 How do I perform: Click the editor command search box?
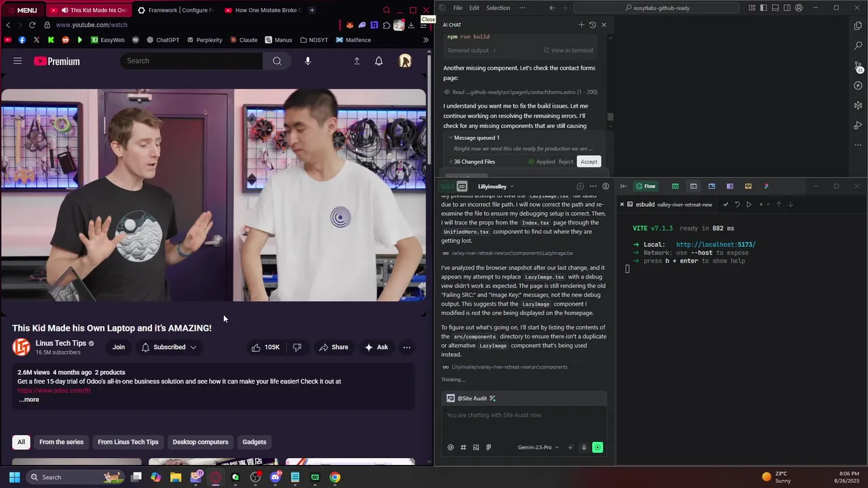pyautogui.click(x=656, y=8)
